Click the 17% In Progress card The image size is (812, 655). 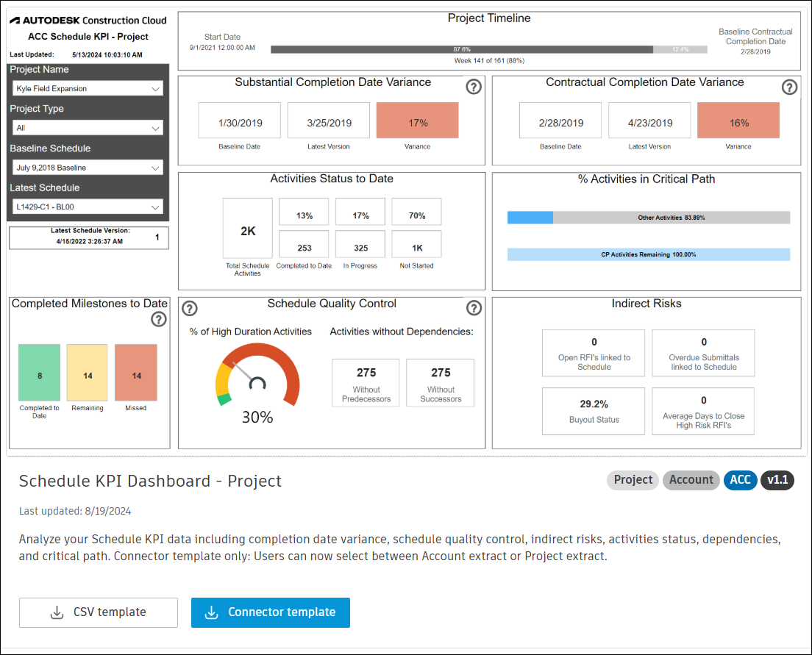click(360, 211)
